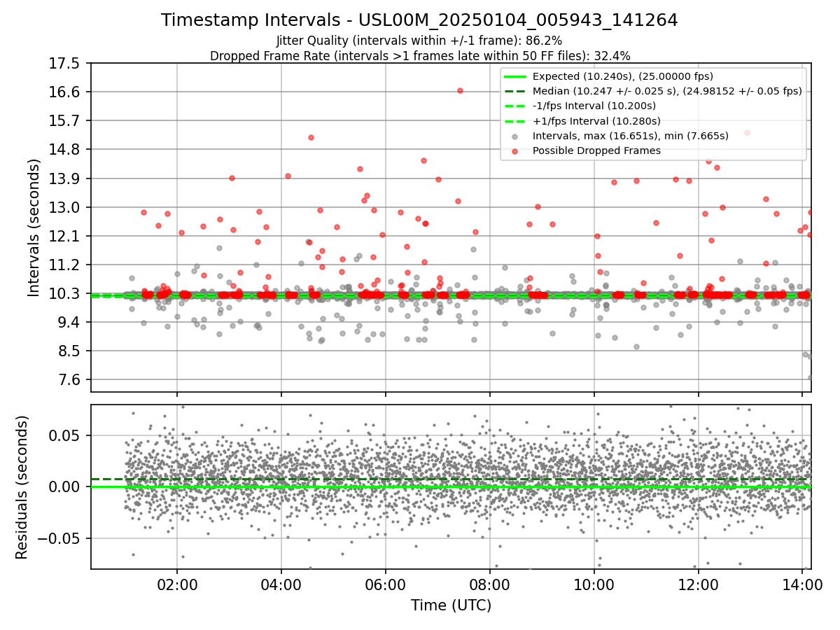Viewport: 840px width, 630px height.
Task: Click the 06:00 time tick label
Action: pos(386,584)
